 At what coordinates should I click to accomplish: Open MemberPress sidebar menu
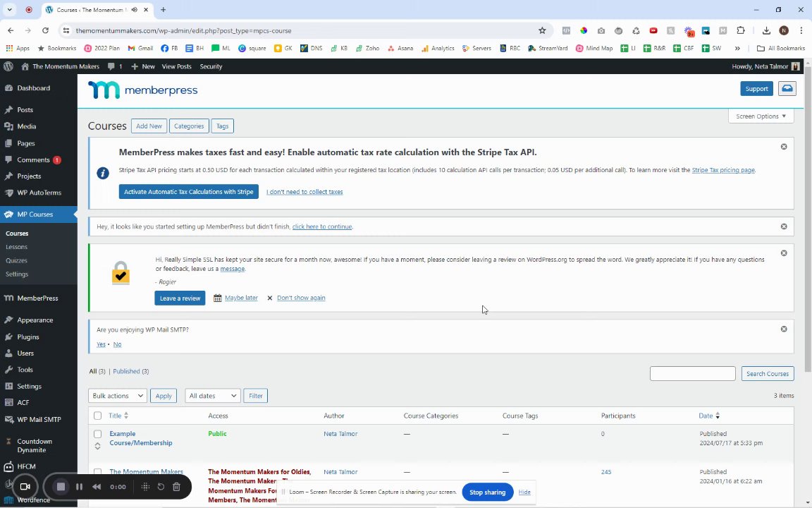39,298
